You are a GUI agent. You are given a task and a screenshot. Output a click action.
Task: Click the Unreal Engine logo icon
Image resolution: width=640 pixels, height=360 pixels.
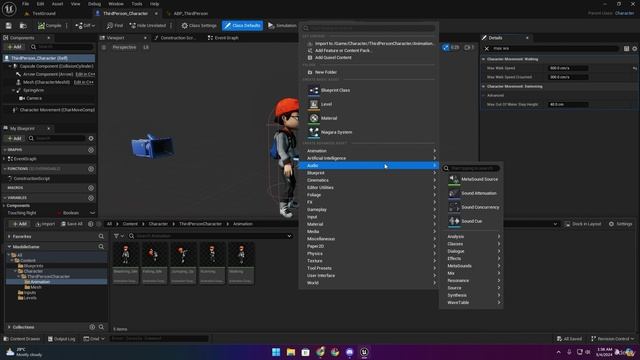[x=9, y=9]
